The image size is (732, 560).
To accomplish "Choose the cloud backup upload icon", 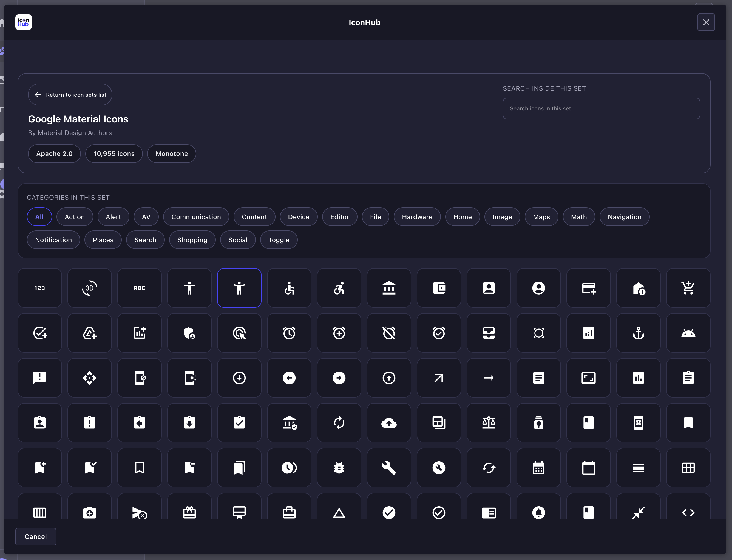I will pyautogui.click(x=389, y=423).
